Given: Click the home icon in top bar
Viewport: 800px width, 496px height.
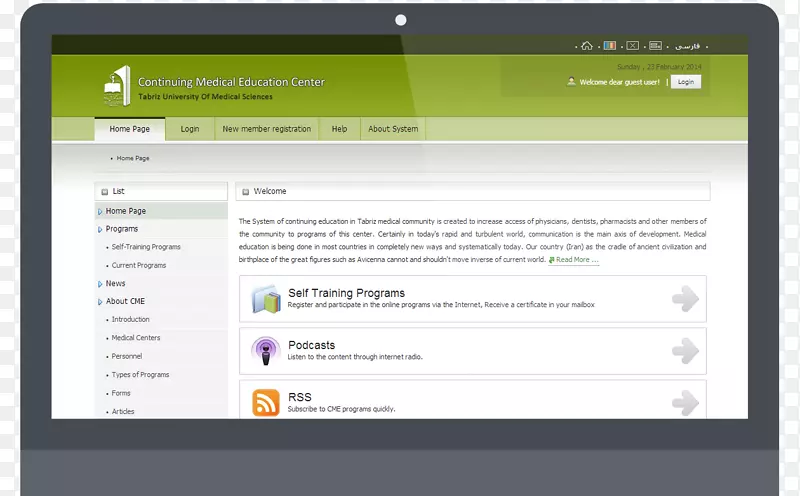Looking at the screenshot, I should [587, 46].
